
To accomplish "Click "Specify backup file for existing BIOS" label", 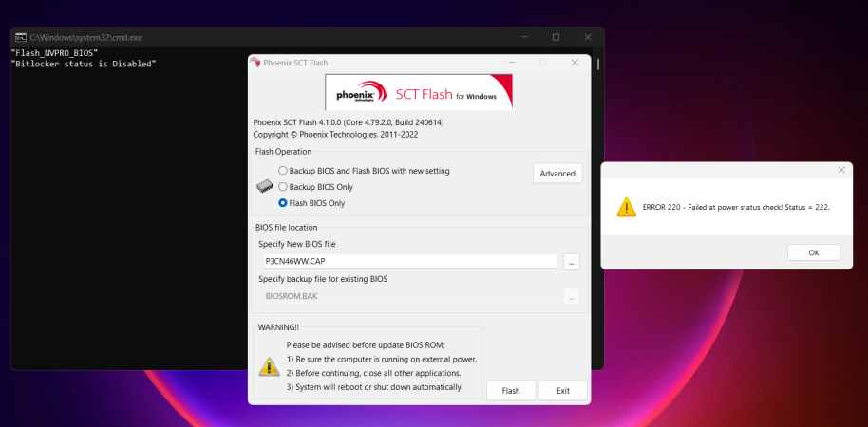I will (323, 279).
